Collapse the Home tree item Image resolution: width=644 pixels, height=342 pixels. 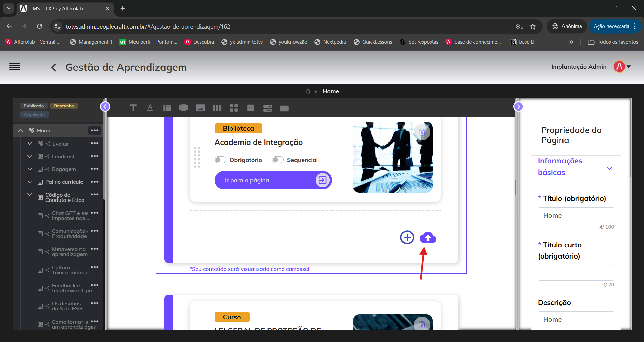(21, 130)
